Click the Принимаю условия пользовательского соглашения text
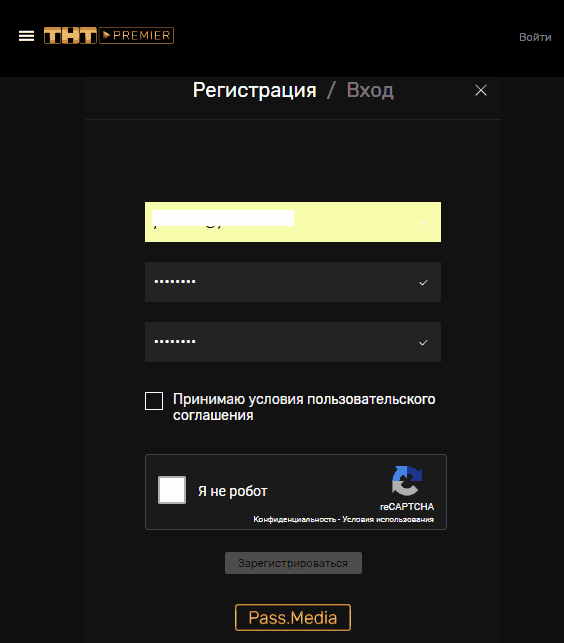 (x=304, y=407)
